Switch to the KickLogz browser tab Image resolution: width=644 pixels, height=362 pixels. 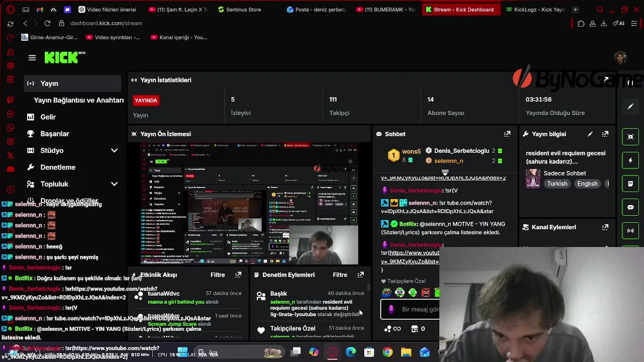pyautogui.click(x=535, y=10)
